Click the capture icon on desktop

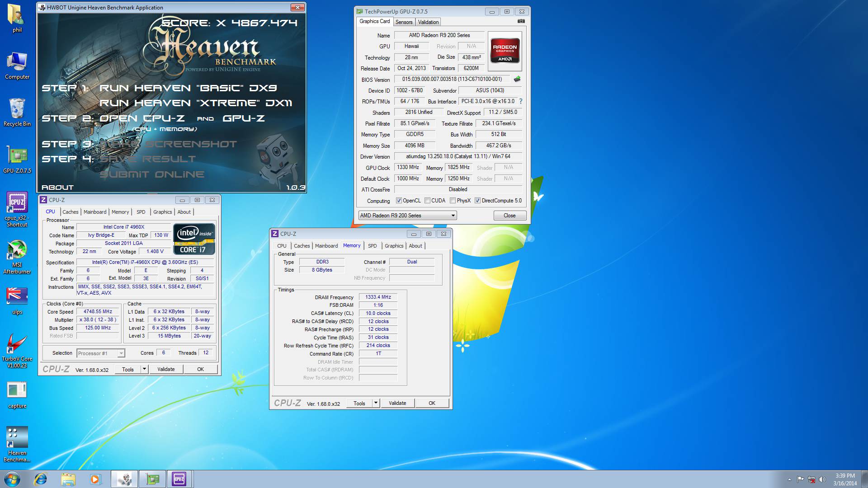pyautogui.click(x=16, y=390)
